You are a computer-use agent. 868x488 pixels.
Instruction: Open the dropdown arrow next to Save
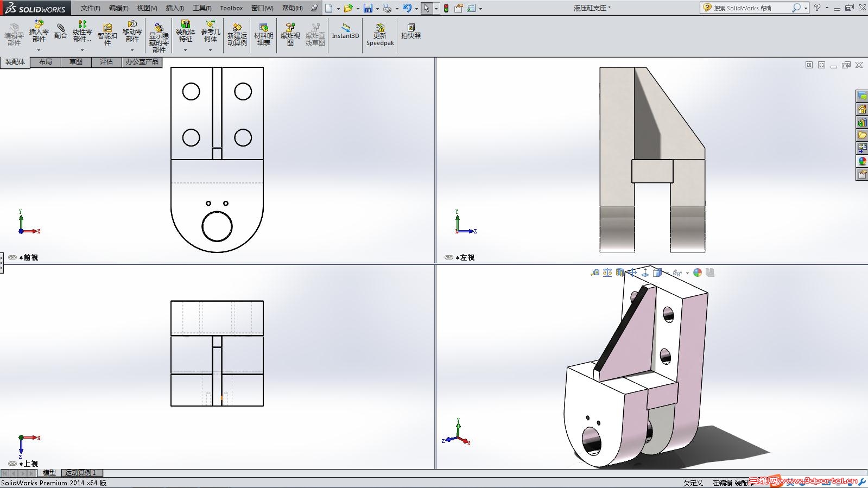pyautogui.click(x=377, y=9)
